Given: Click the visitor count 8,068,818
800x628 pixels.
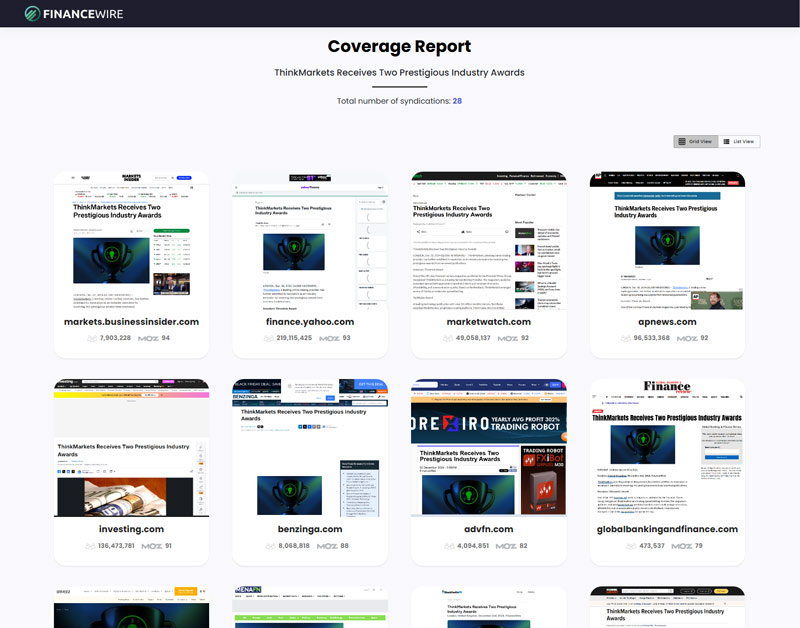Looking at the screenshot, I should (x=294, y=546).
